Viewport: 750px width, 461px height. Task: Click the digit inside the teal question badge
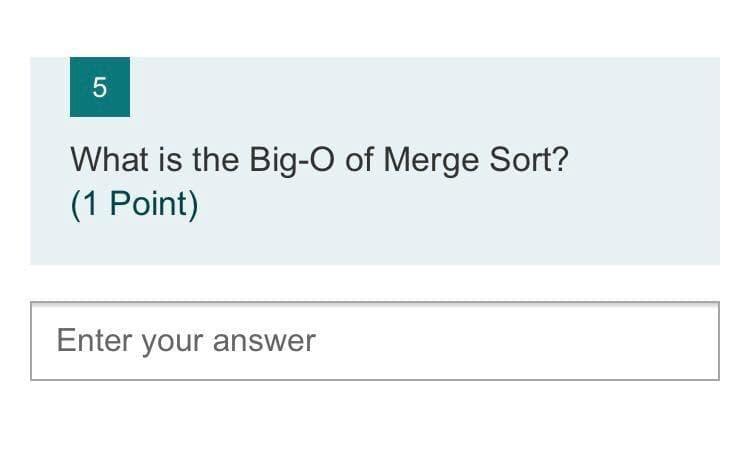99,87
